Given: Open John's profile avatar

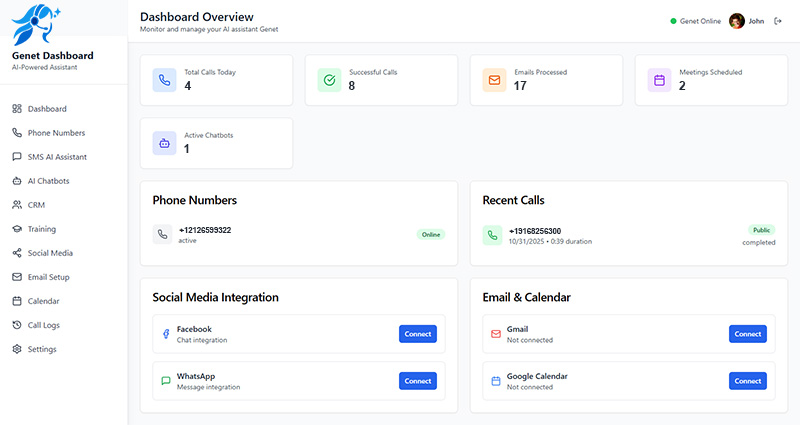Looking at the screenshot, I should tap(737, 21).
